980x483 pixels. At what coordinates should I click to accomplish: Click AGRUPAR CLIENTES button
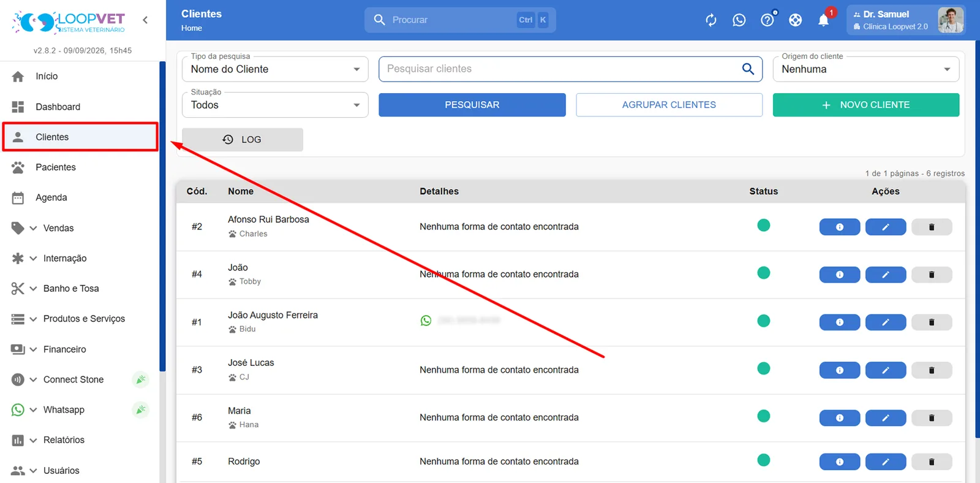point(669,105)
